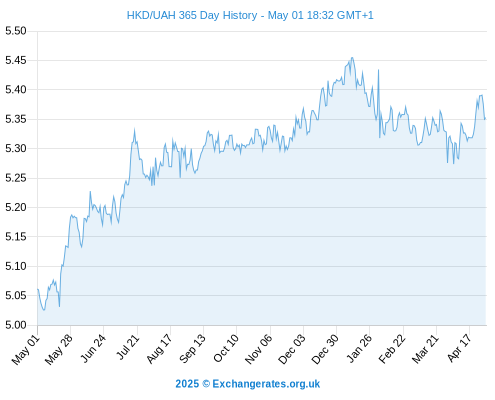Image resolution: width=495 pixels, height=400 pixels.
Task: Select the May 01 x-axis date label
Action: [x=25, y=349]
